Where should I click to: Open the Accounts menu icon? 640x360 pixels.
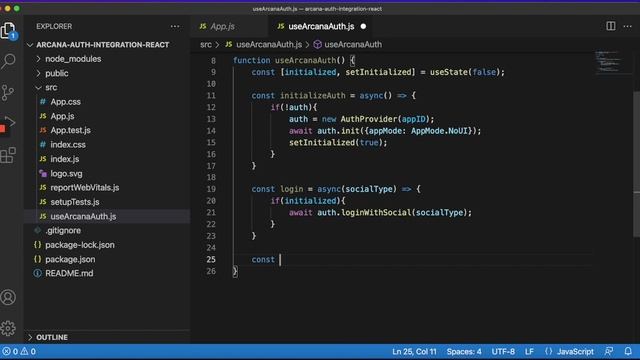pyautogui.click(x=8, y=297)
